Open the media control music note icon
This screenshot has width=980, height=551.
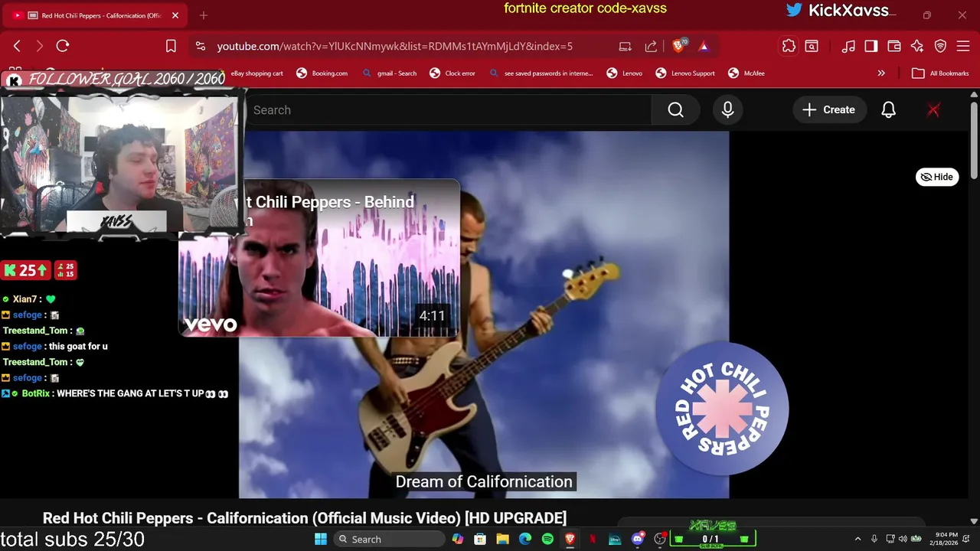(848, 46)
